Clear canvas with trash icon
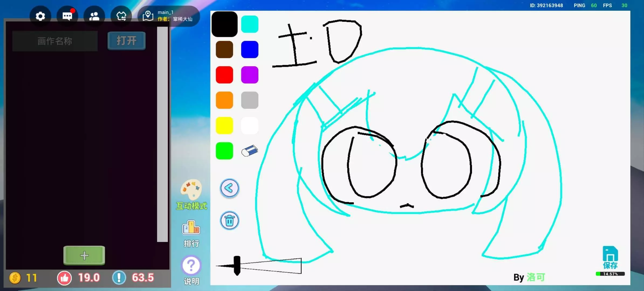 (229, 221)
